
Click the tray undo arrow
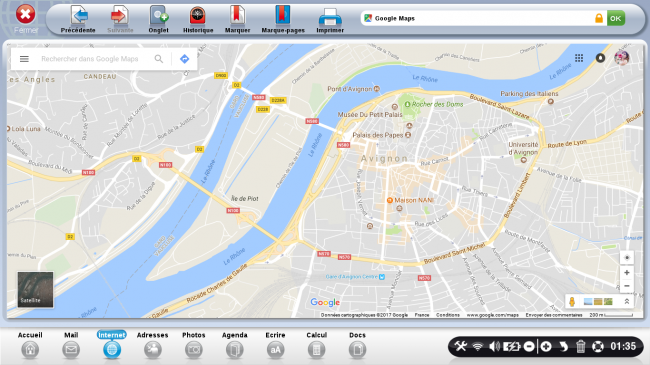pyautogui.click(x=563, y=346)
